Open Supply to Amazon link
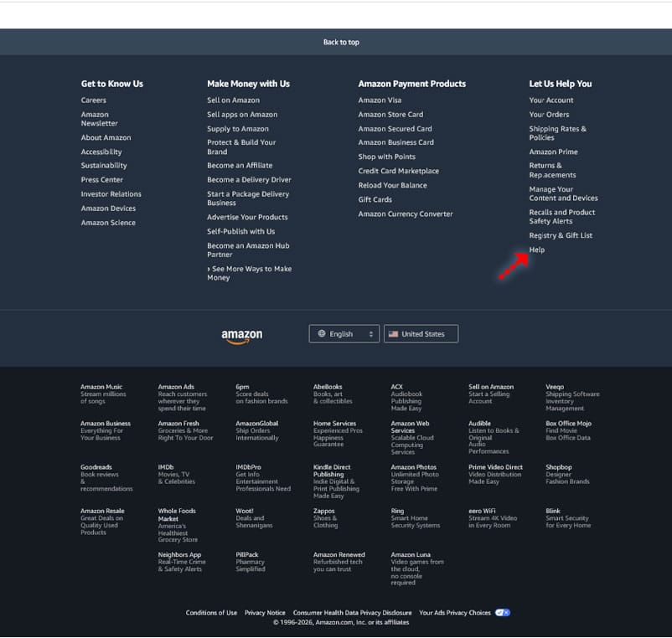Viewport: 672px width, 638px height. point(238,129)
